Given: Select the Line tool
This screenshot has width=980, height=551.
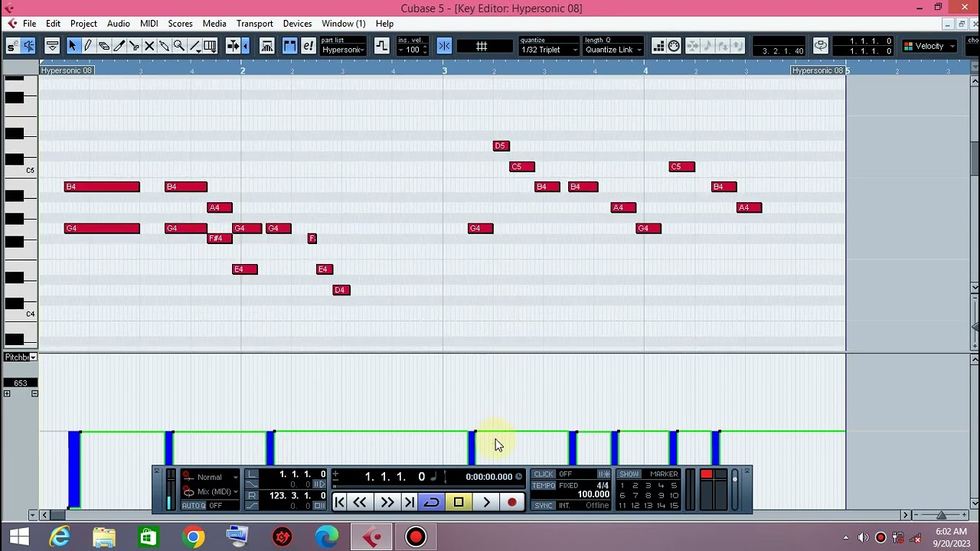Looking at the screenshot, I should (x=194, y=46).
